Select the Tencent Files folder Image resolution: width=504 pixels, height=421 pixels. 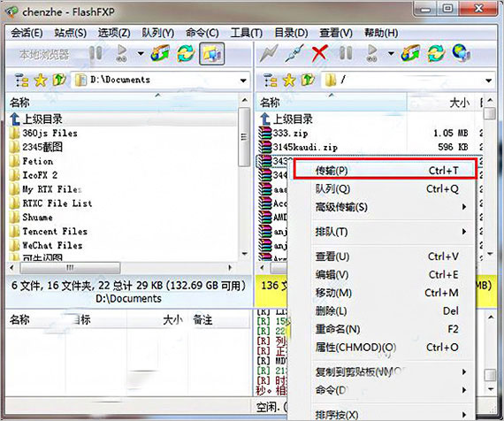coord(55,231)
